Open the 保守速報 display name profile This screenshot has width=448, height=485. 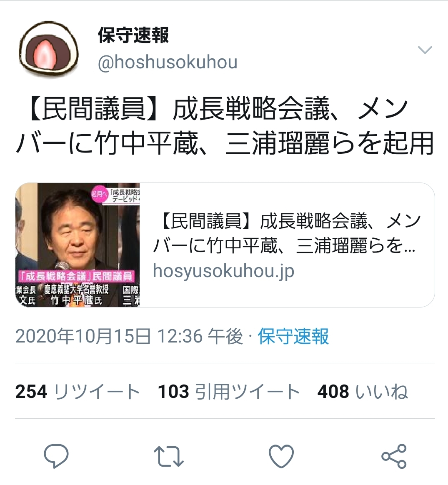pyautogui.click(x=133, y=35)
